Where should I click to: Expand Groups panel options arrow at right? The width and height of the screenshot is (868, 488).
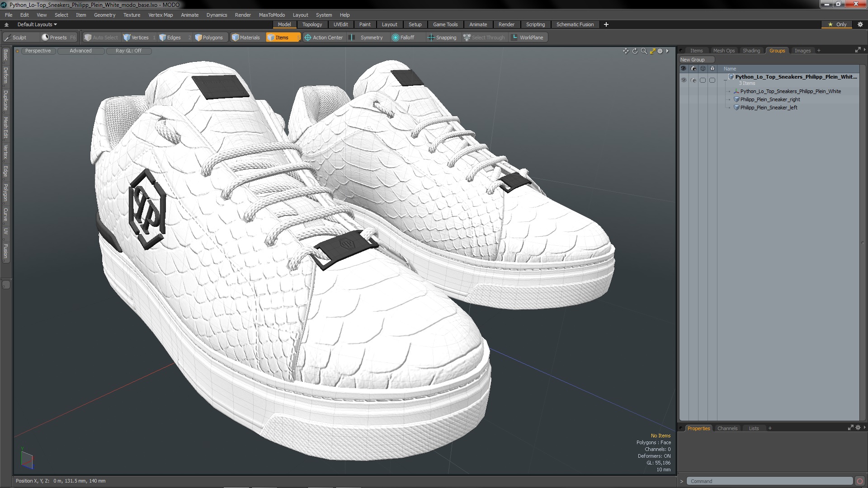click(x=864, y=50)
